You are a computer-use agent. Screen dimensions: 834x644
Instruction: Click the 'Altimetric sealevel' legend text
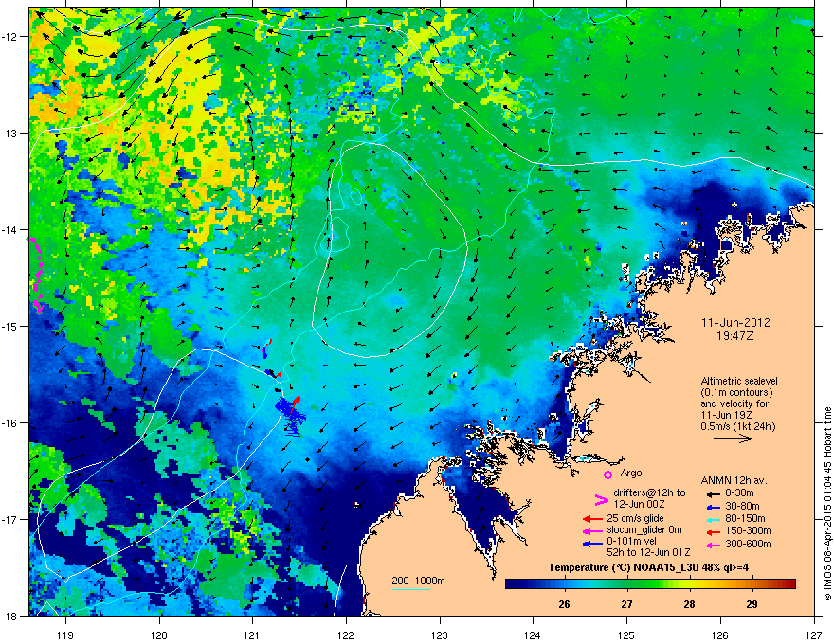coord(739,381)
